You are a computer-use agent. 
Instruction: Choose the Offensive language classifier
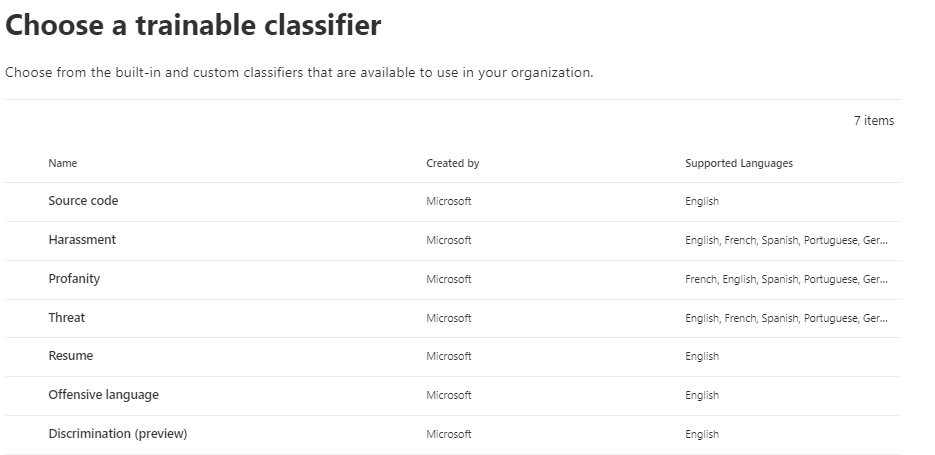point(103,395)
